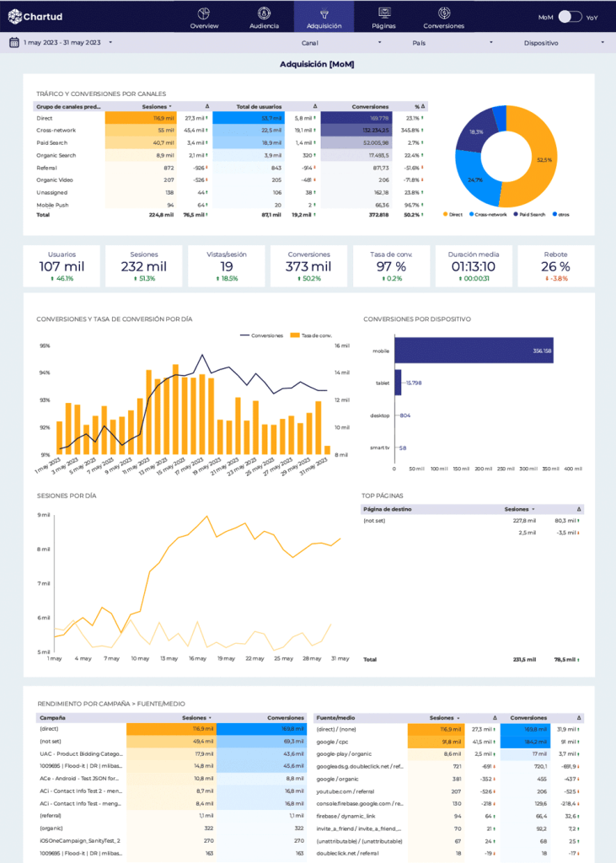Viewport: 616px width, 863px height.
Task: Click the Cross-network legend swatch
Action: (471, 214)
